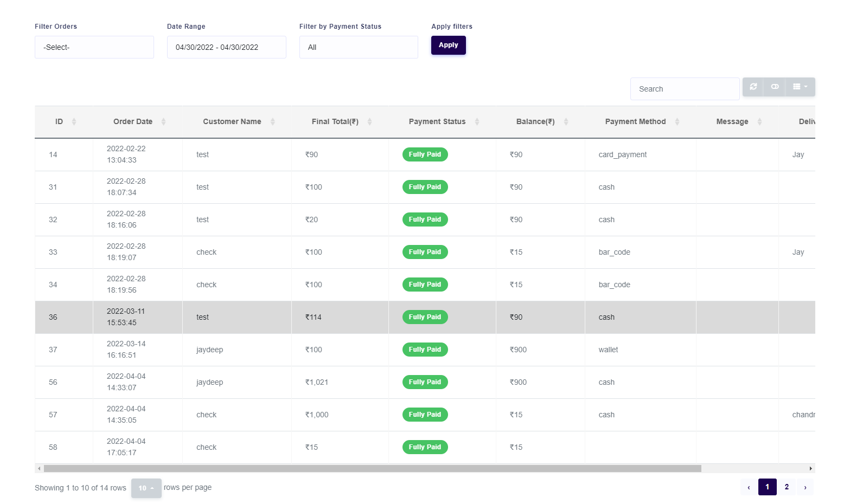Image resolution: width=850 pixels, height=504 pixels.
Task: Go to page 2 of orders
Action: click(x=787, y=487)
